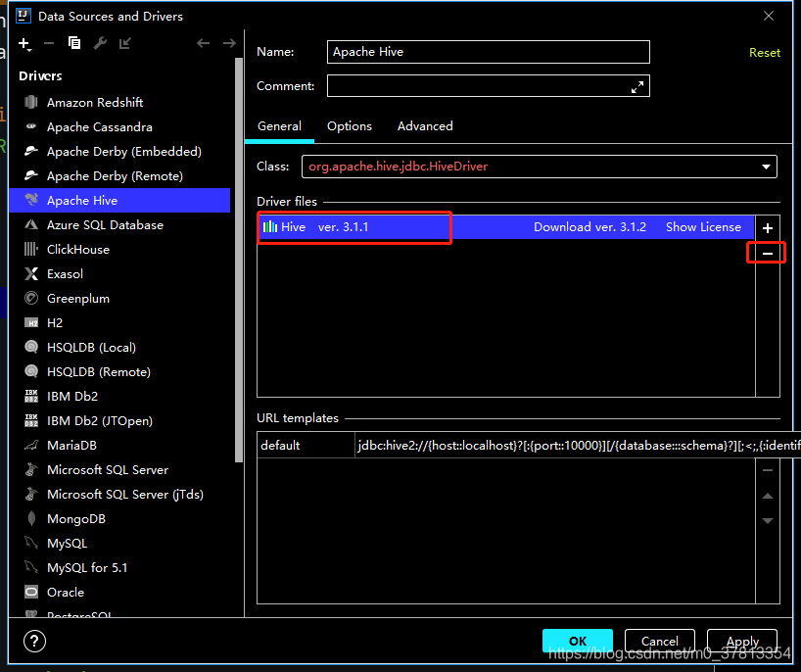
Task: Switch to the Options tab
Action: point(350,126)
